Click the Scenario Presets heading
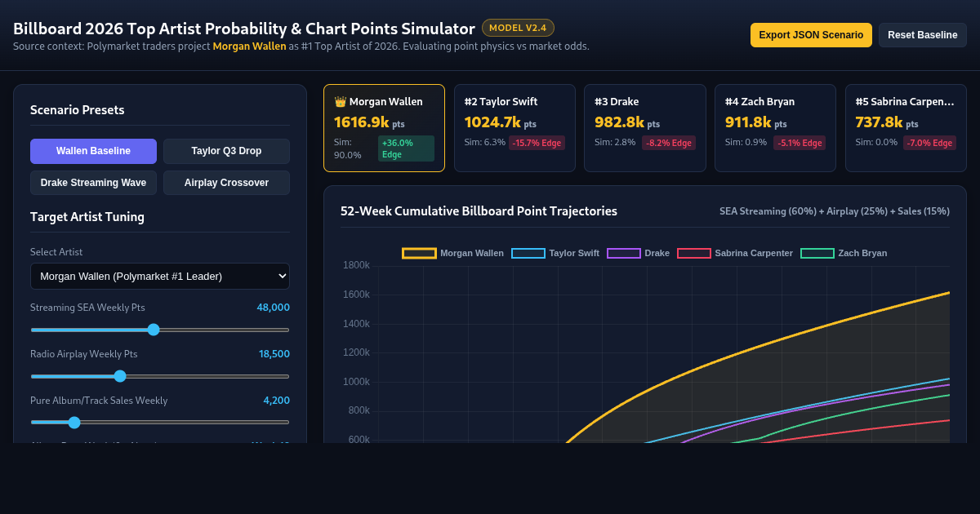Image resolution: width=980 pixels, height=514 pixels. pyautogui.click(x=78, y=110)
